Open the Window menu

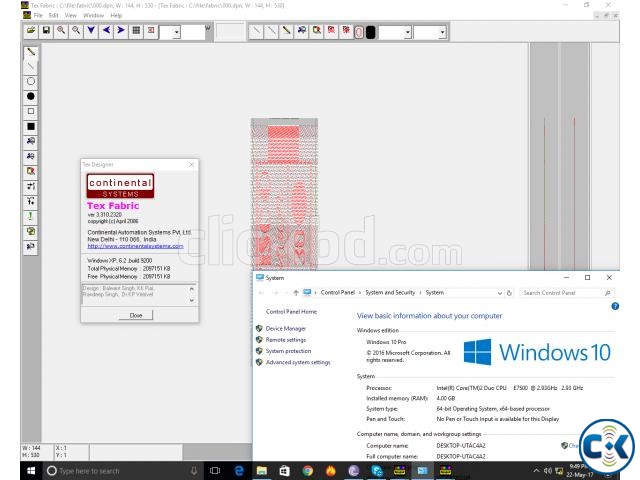(93, 16)
